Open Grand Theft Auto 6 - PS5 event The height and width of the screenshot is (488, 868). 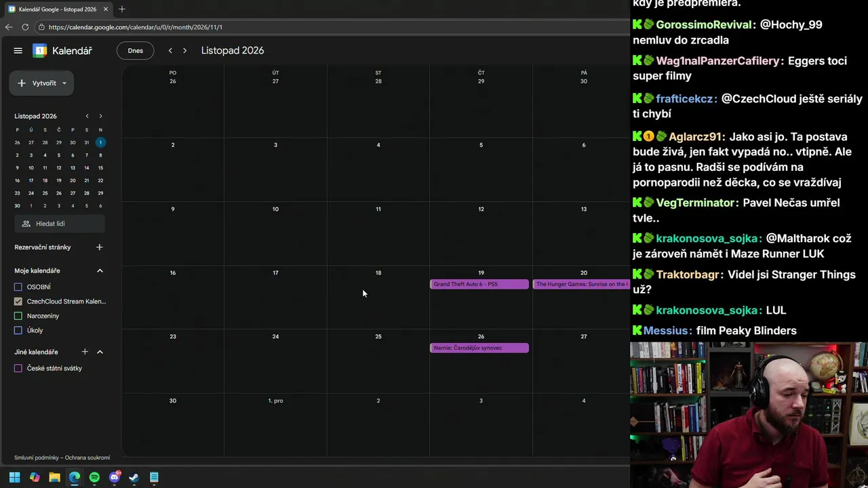(x=479, y=284)
